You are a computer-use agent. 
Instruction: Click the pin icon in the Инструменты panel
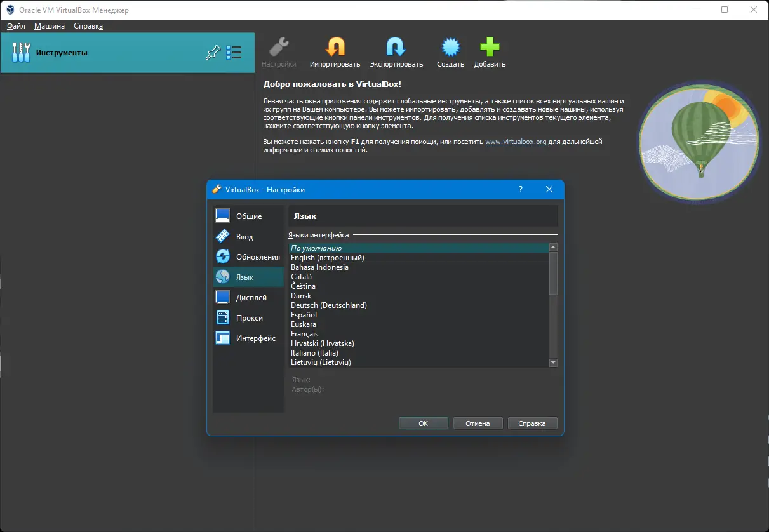click(213, 53)
